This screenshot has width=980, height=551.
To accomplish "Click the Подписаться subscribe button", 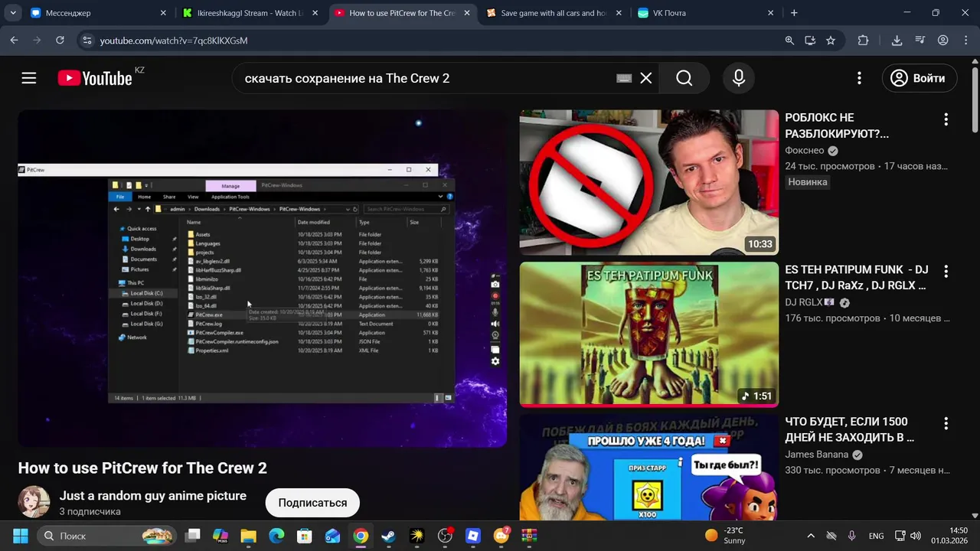I will (x=312, y=503).
